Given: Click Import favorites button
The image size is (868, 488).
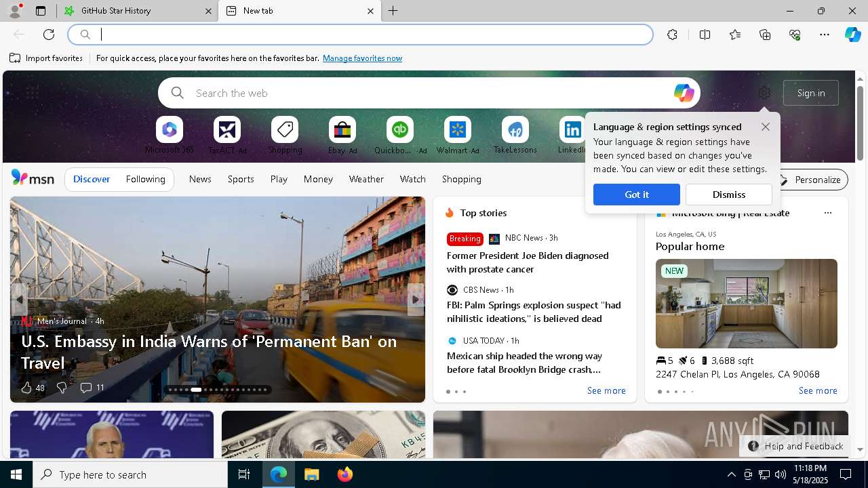Looking at the screenshot, I should tap(46, 58).
